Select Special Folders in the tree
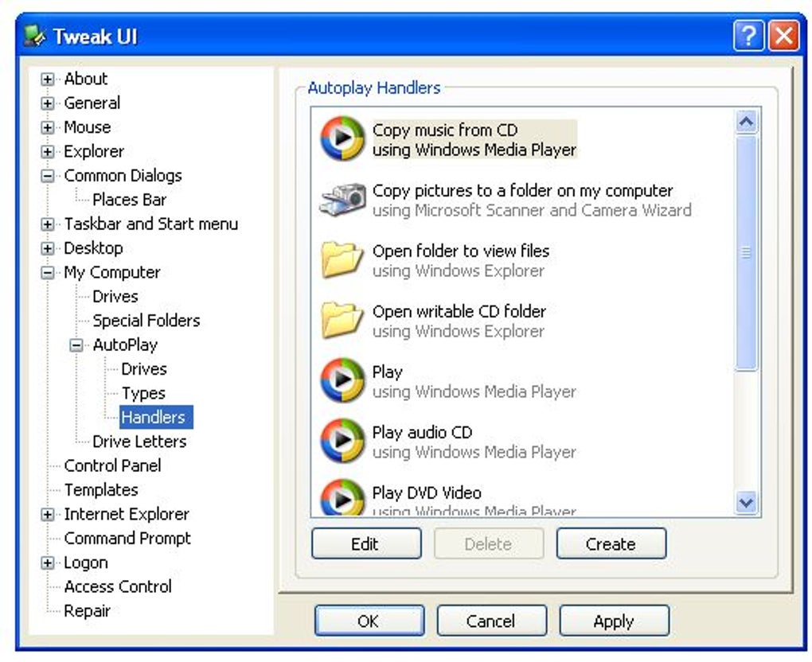 (x=146, y=321)
